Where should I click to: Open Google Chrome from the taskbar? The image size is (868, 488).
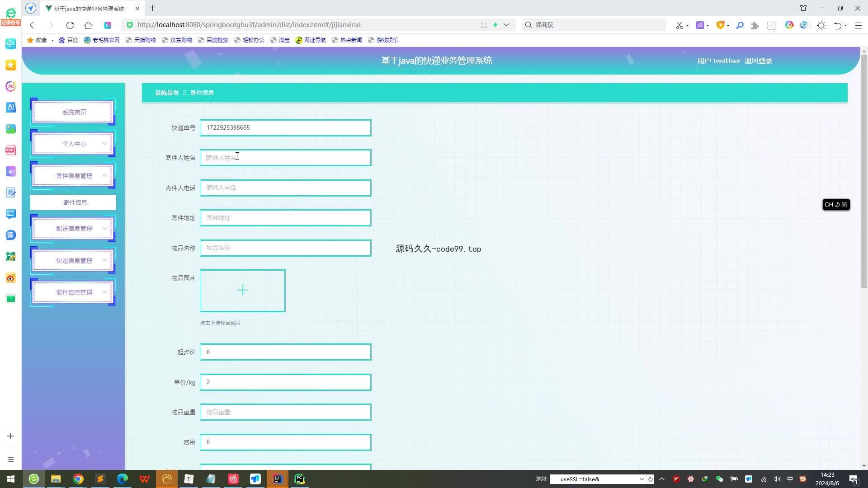point(78,479)
